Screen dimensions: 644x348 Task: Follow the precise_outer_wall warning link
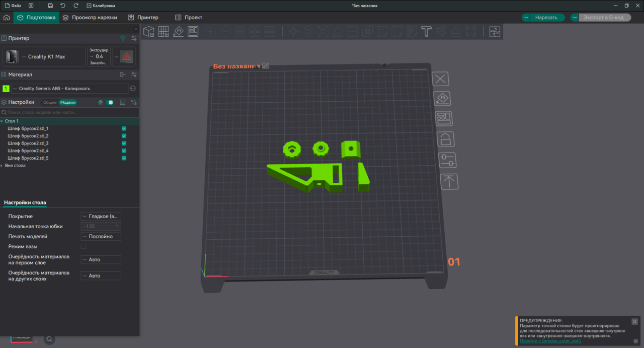(550, 341)
